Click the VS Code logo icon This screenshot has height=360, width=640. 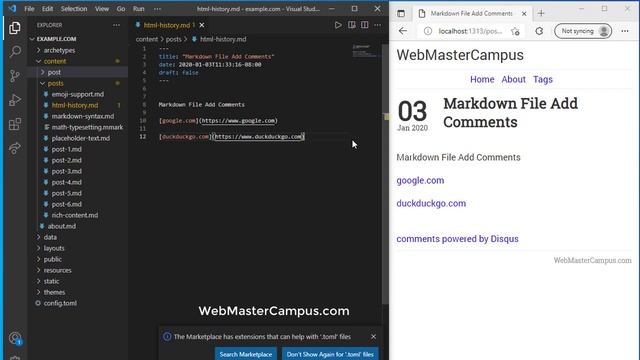pyautogui.click(x=12, y=8)
